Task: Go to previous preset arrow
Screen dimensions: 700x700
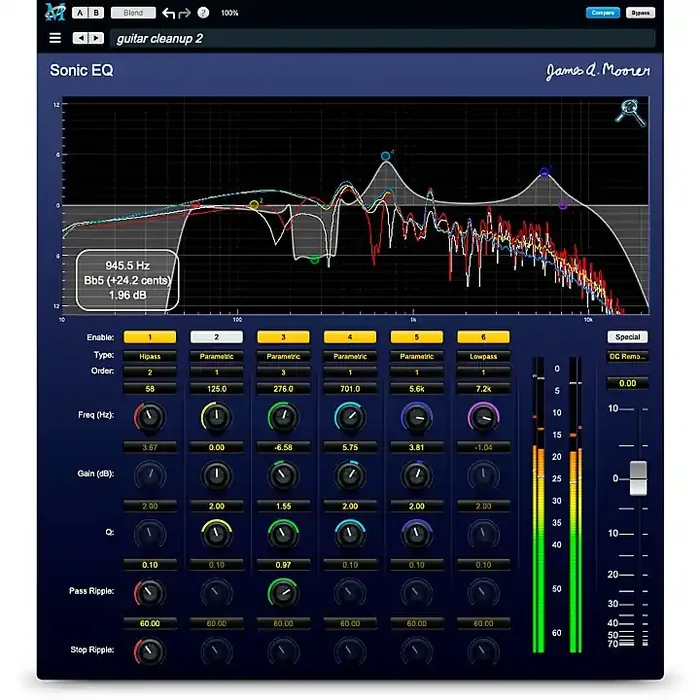Action: pos(80,38)
